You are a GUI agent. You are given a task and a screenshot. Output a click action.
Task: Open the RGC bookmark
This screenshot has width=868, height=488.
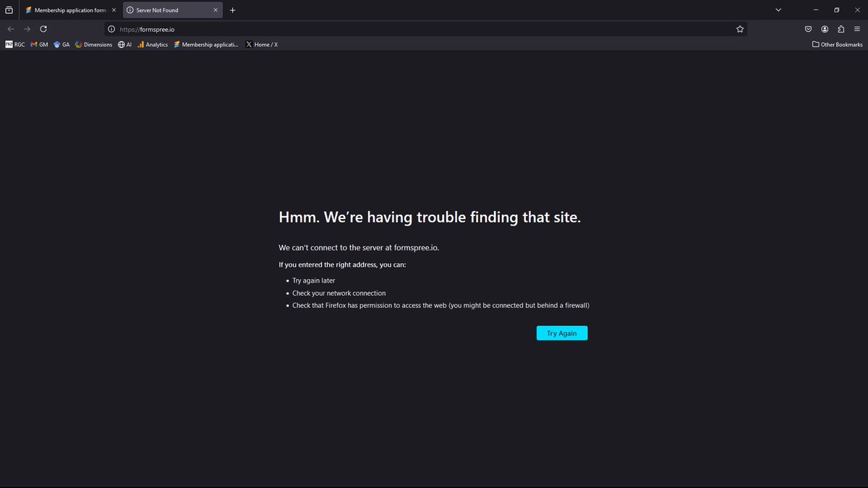pos(15,44)
